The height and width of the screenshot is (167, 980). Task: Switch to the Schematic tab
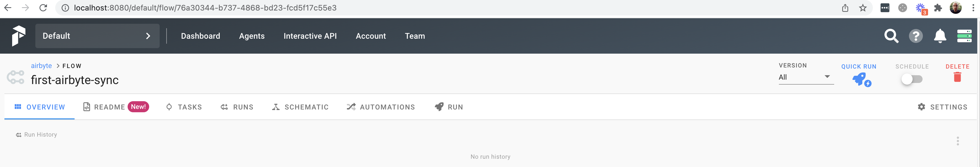coord(300,107)
